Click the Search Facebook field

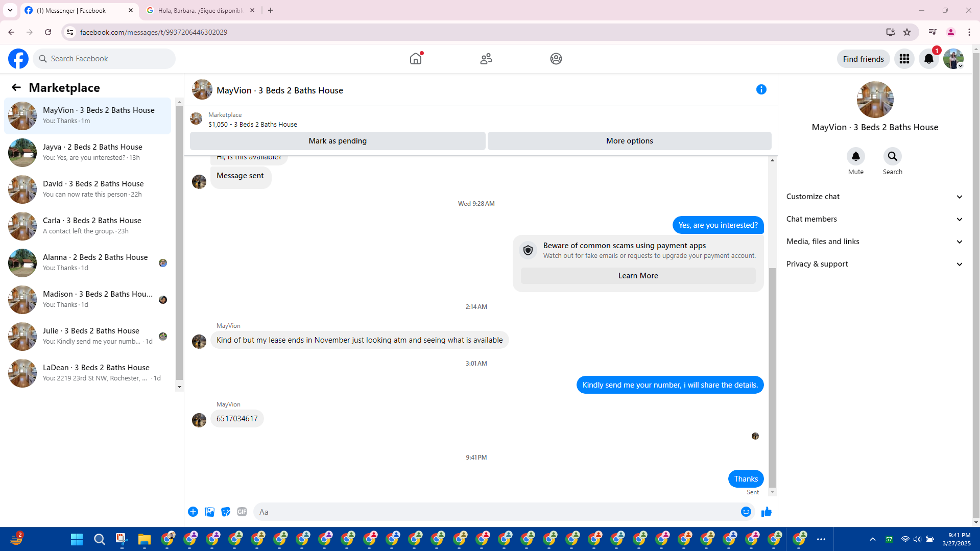tap(104, 59)
